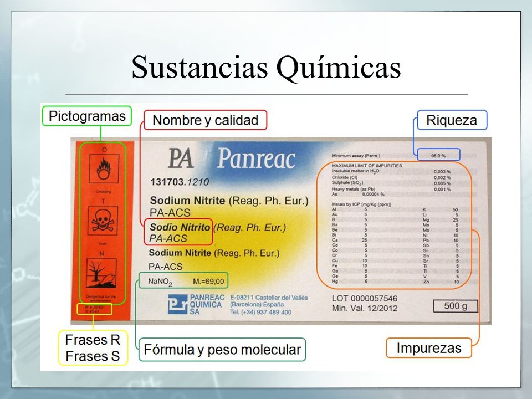Click the Heavy metals (as Pb) row
Viewport: 532px width, 399px height.
click(x=391, y=189)
